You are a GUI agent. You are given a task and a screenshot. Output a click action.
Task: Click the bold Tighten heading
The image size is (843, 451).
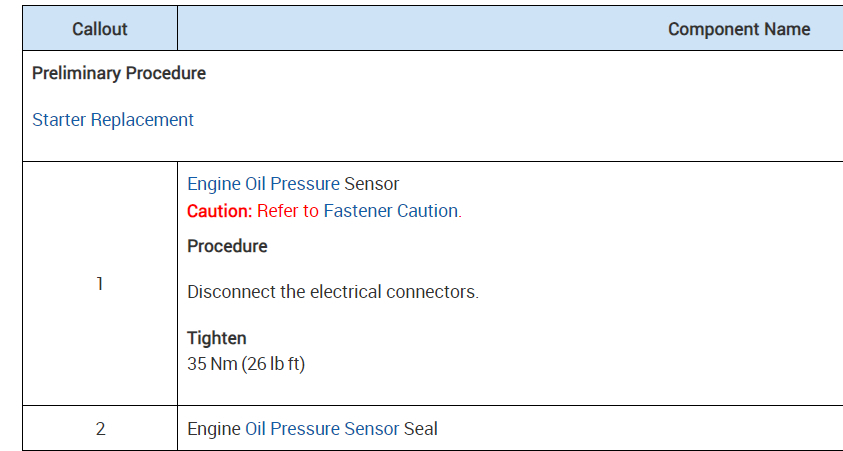coord(216,338)
